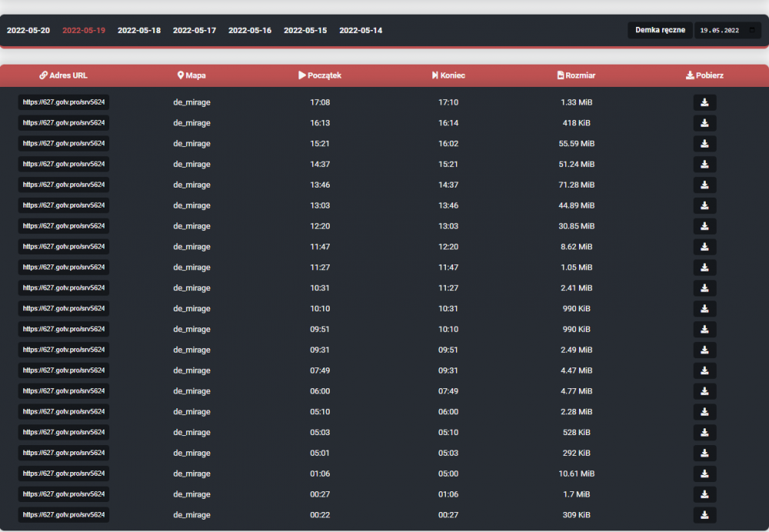Download the 8.62 MiB demo
The width and height of the screenshot is (769, 532).
pos(704,247)
